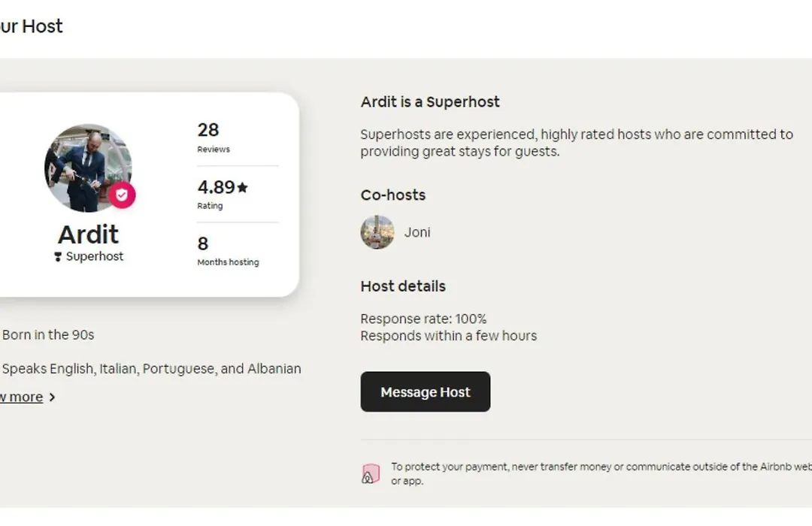Click the chevron arrow after Show more

[x=52, y=397]
